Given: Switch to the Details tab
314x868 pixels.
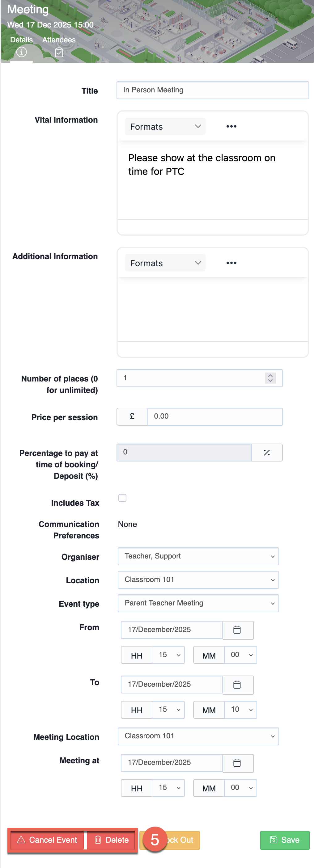Looking at the screenshot, I should tap(22, 40).
